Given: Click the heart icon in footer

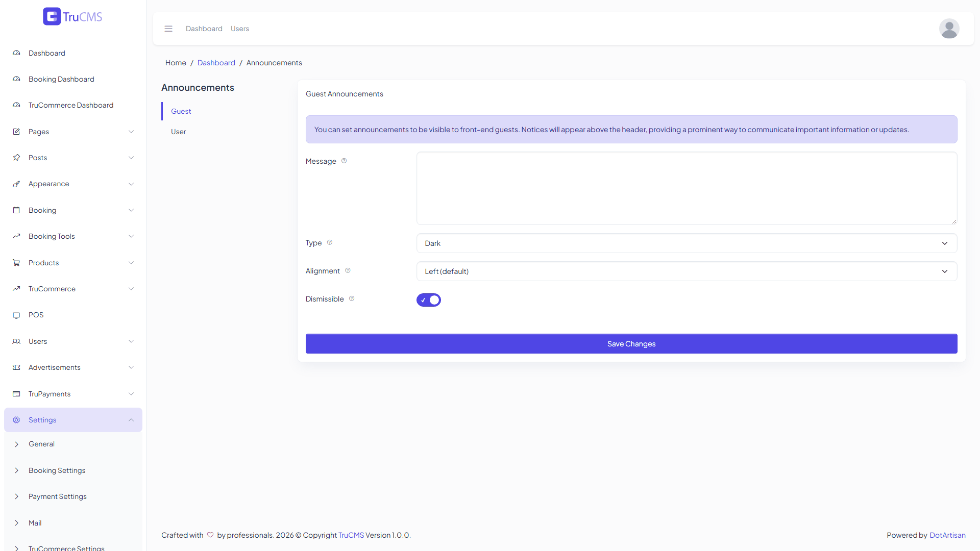Looking at the screenshot, I should [x=210, y=535].
